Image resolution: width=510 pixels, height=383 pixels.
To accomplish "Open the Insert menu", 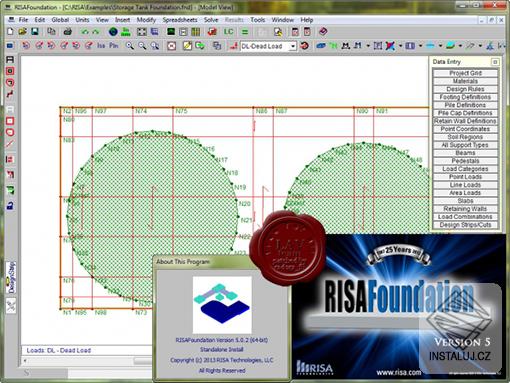I will [123, 20].
